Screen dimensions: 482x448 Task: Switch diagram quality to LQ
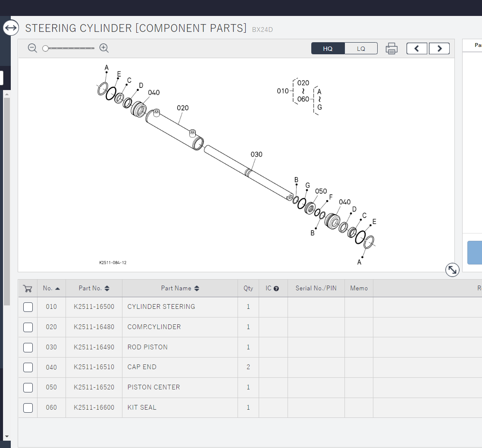pos(361,49)
